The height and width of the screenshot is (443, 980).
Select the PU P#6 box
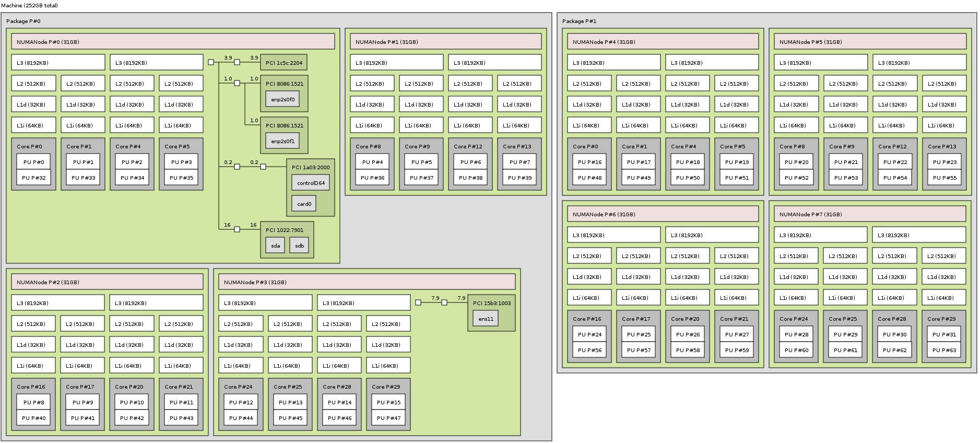pyautogui.click(x=470, y=162)
